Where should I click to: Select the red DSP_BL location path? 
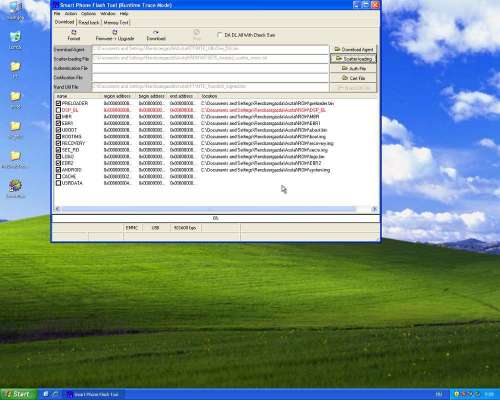pyautogui.click(x=263, y=110)
